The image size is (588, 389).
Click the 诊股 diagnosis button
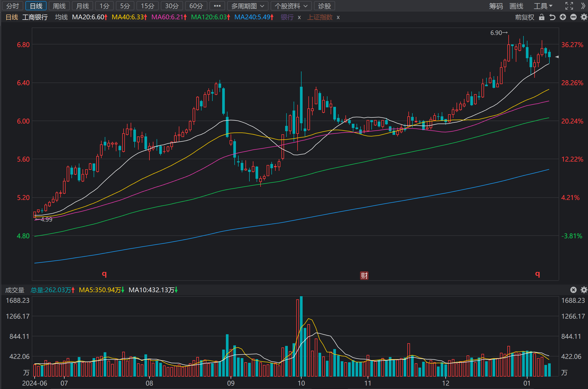[325, 6]
